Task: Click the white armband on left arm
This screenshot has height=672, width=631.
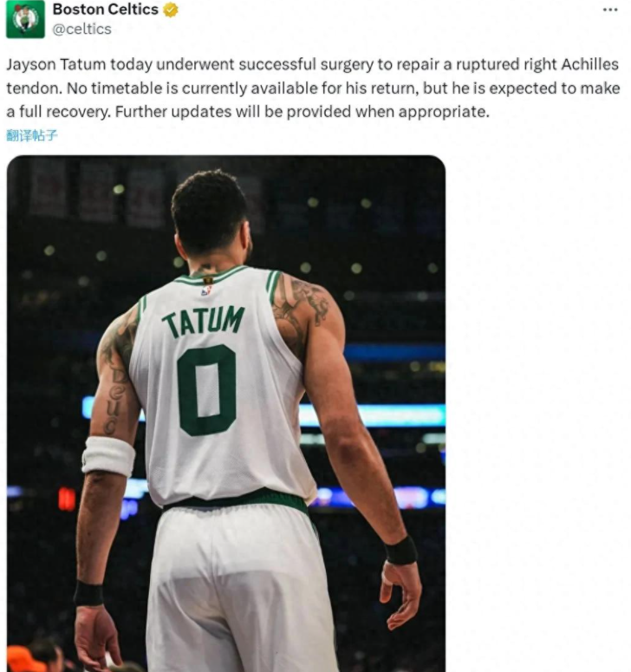Action: coord(108,456)
